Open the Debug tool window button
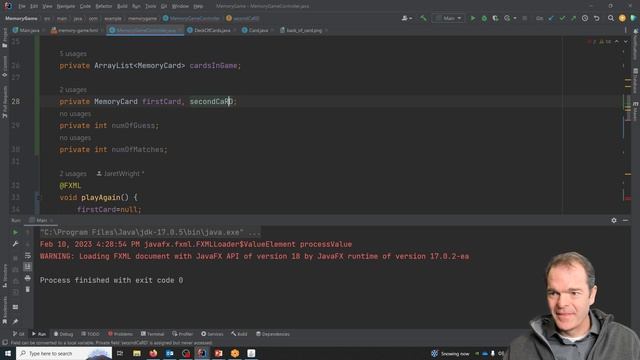 [x=63, y=334]
